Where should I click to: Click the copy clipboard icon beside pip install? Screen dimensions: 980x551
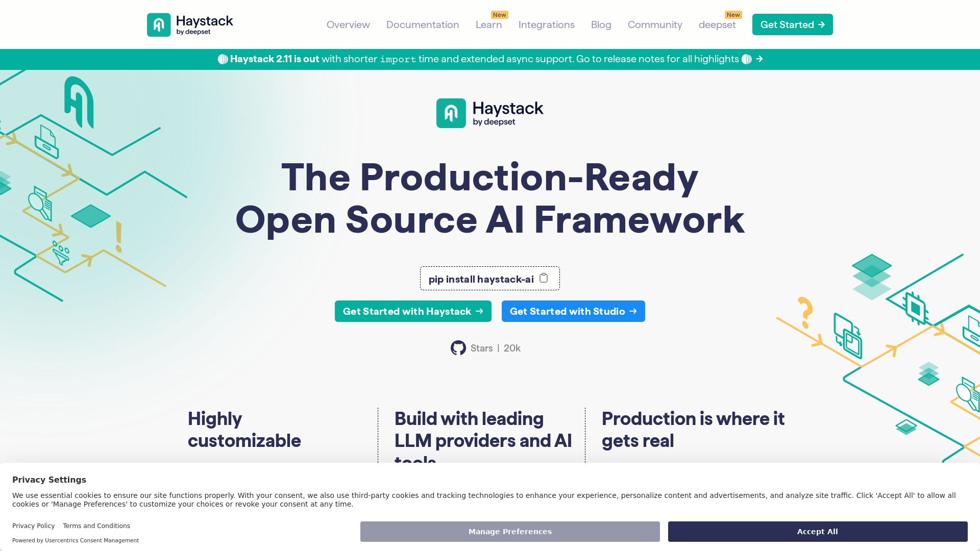tap(544, 278)
